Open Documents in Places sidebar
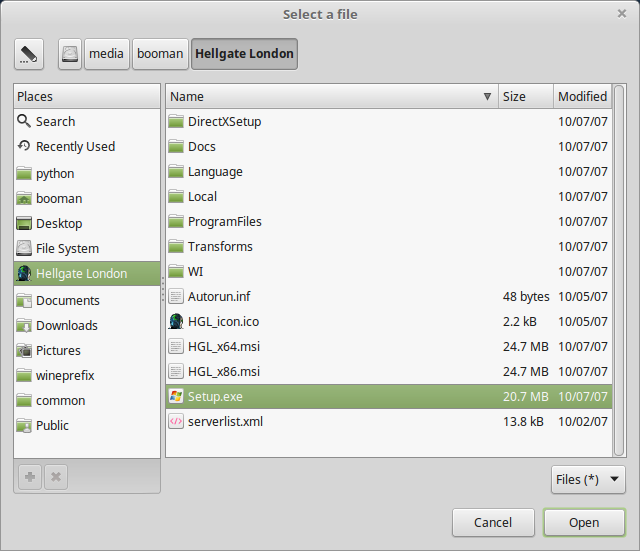 point(87,300)
